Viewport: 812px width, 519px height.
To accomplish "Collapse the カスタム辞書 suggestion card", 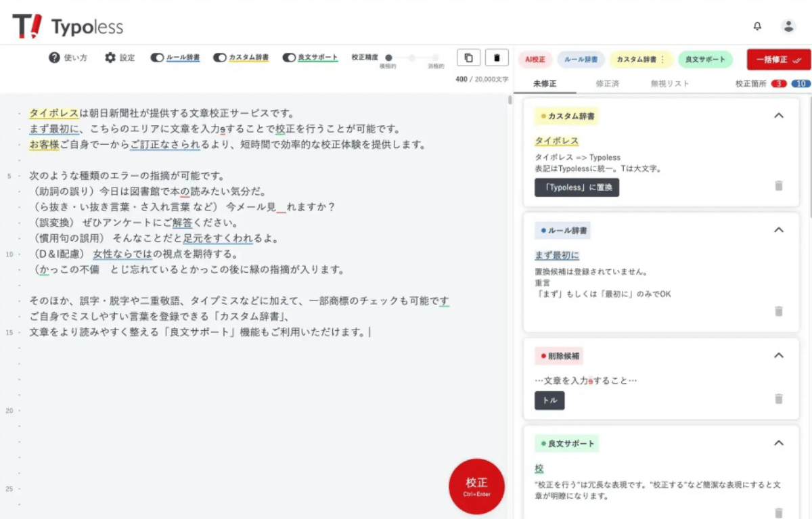I will [778, 116].
